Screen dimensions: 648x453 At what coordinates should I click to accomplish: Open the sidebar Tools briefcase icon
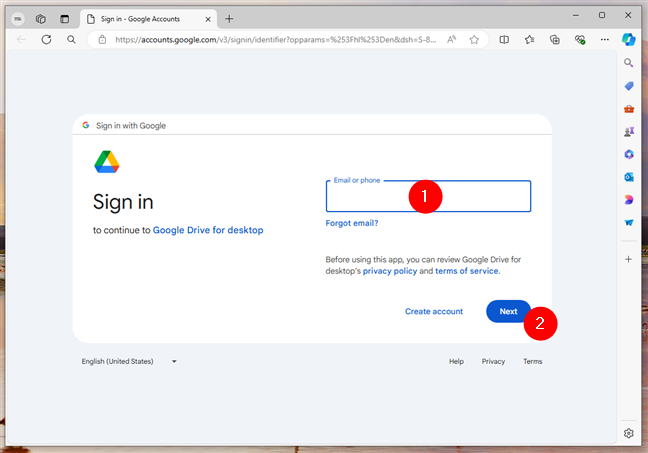coord(629,109)
